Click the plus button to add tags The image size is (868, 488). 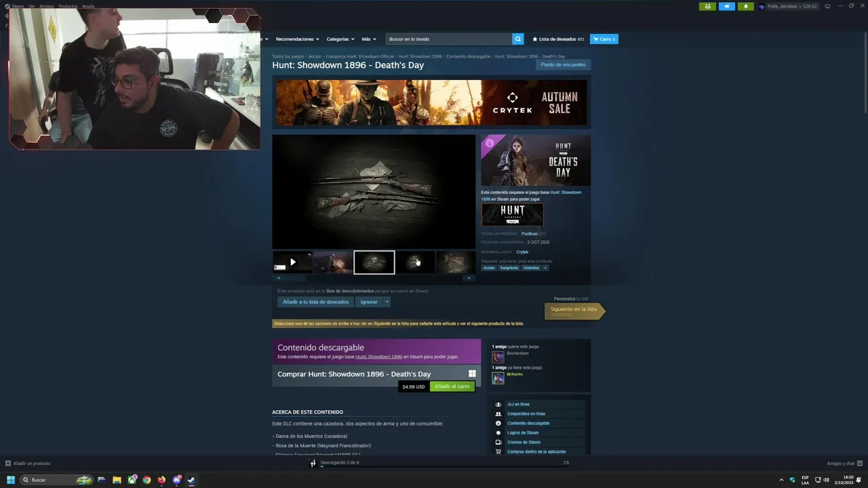pyautogui.click(x=545, y=268)
